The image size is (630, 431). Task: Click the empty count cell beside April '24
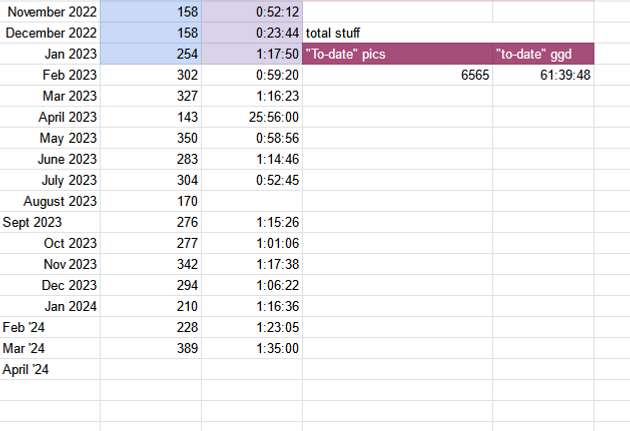151,369
